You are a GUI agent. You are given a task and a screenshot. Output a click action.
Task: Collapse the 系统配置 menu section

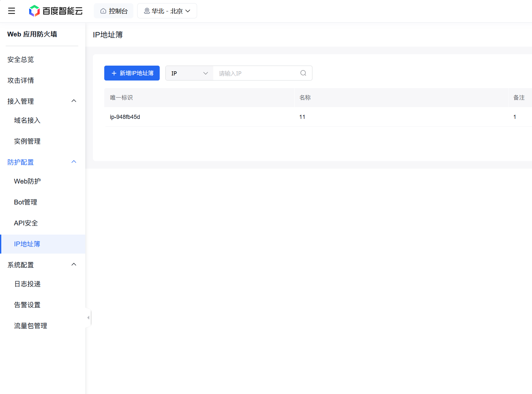click(74, 265)
